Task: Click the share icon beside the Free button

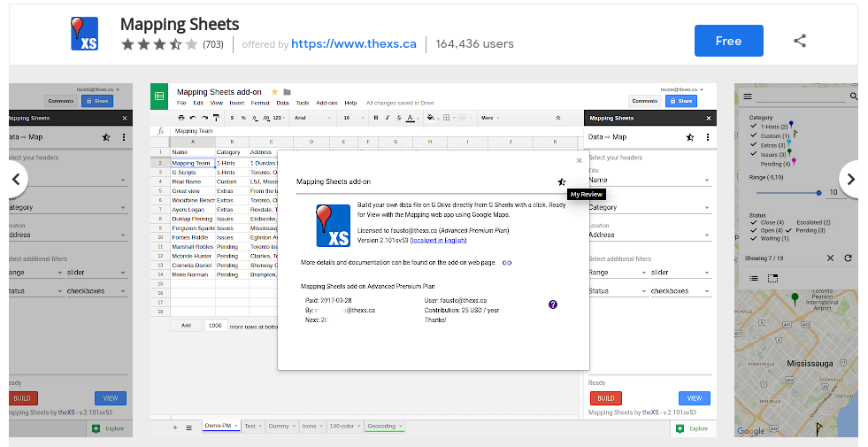Action: 799,41
